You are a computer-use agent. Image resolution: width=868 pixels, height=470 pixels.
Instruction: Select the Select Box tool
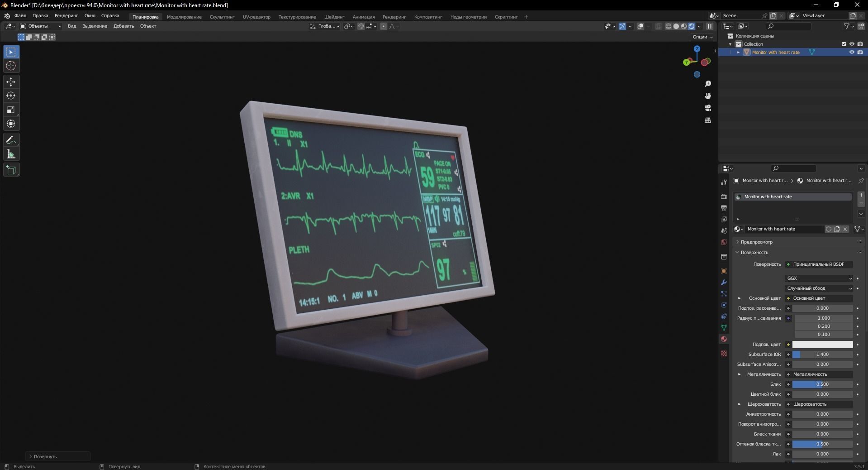point(11,52)
